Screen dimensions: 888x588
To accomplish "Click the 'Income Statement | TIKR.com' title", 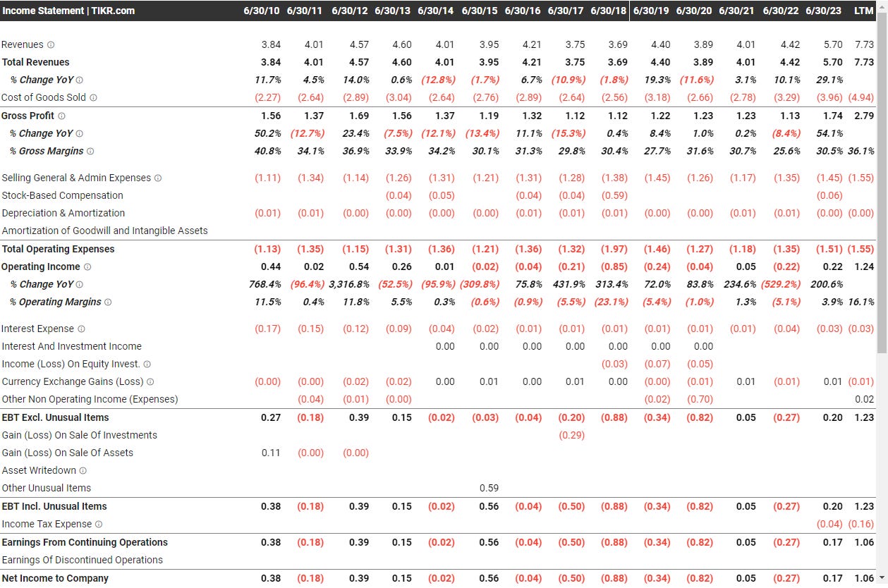I will [x=68, y=11].
